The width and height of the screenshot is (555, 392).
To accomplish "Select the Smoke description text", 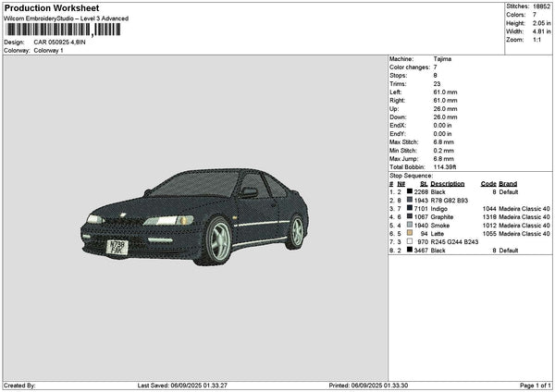I will pos(440,226).
